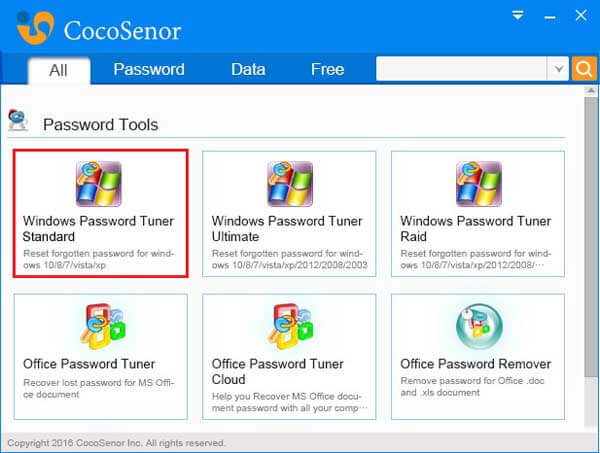Launch the Office Password Tuner Cloud icon
The width and height of the screenshot is (600, 453).
pyautogui.click(x=291, y=326)
